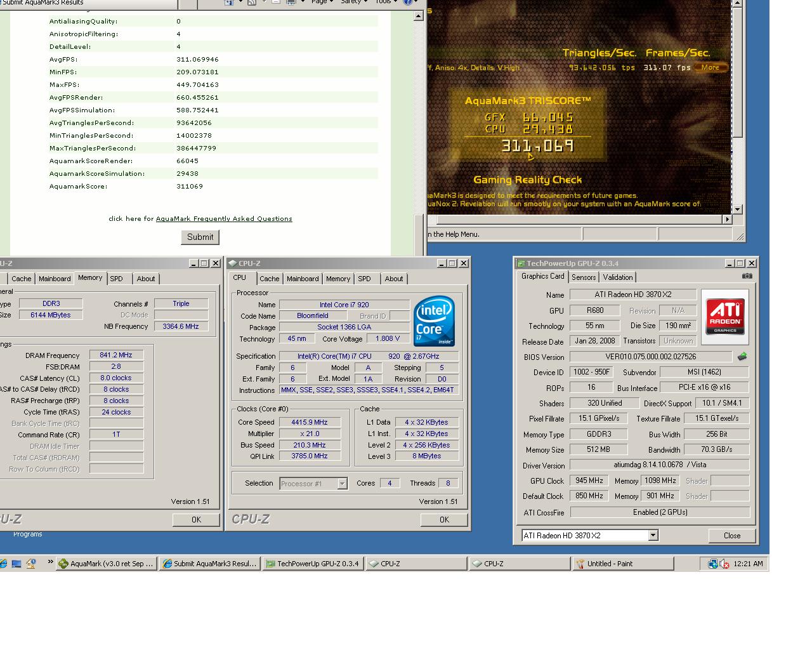Open SPD tab in CPU window
This screenshot has height=650, width=812.
click(364, 279)
